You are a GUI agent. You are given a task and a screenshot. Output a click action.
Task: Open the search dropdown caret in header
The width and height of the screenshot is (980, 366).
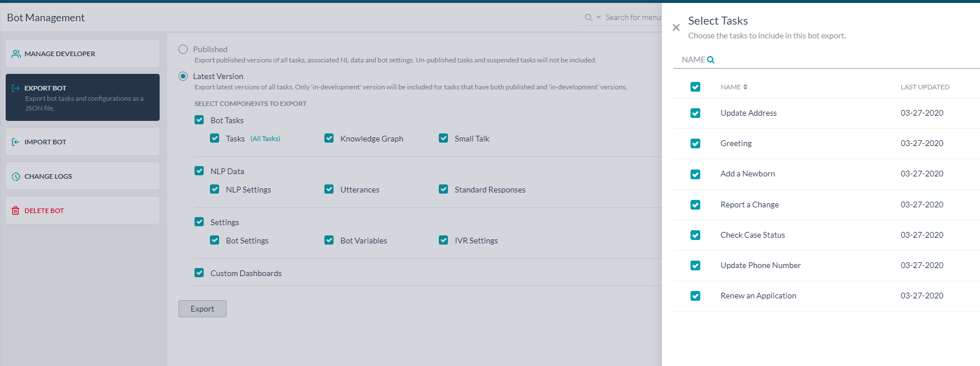598,18
